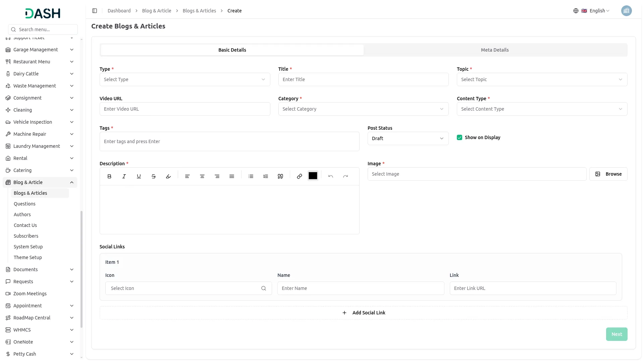
Task: Focus the Enter Video URL field
Action: (x=185, y=109)
